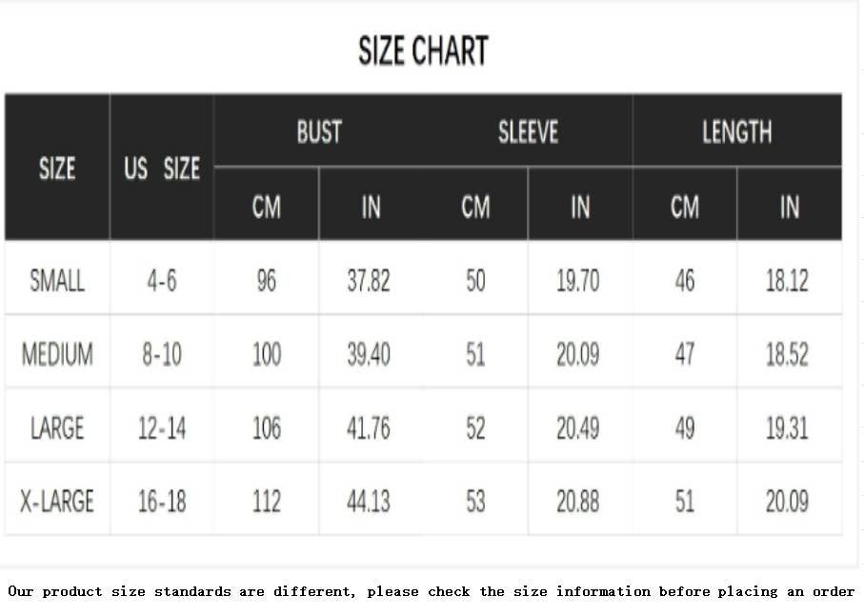Click the US size 4-6 cell
864x616 pixels.
(162, 281)
